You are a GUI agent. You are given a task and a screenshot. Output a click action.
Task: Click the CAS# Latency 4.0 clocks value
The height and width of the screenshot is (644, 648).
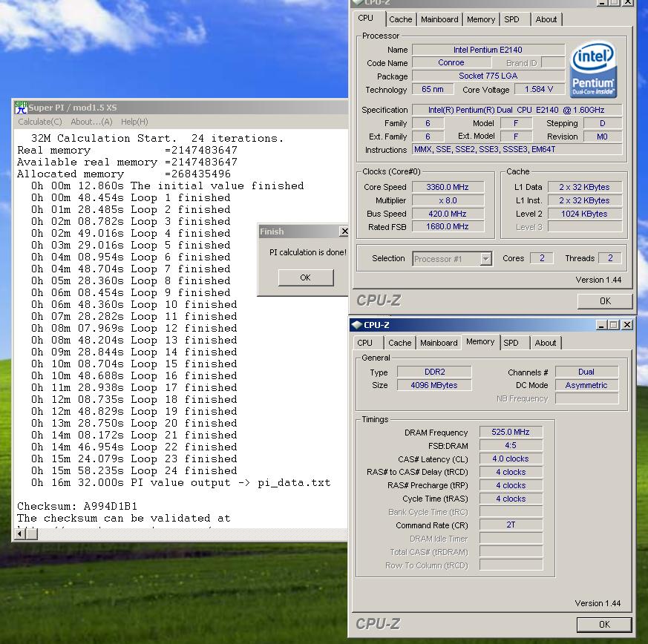point(511,459)
